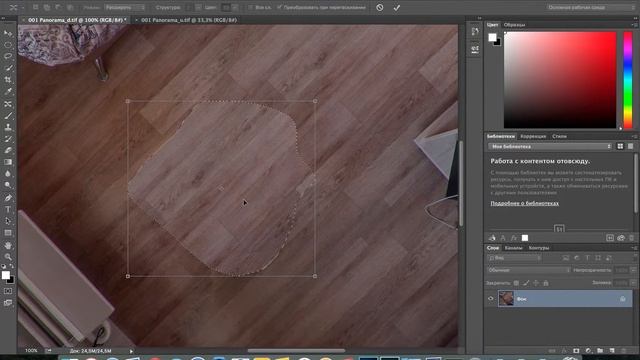Select the Zoom tool in toolbox
The height and width of the screenshot is (360, 640).
coord(8,257)
